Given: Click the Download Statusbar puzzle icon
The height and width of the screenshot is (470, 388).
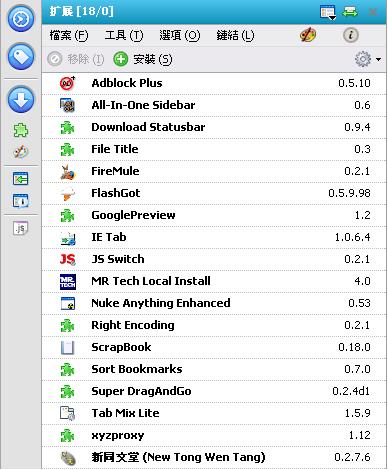Looking at the screenshot, I should click(x=68, y=127).
